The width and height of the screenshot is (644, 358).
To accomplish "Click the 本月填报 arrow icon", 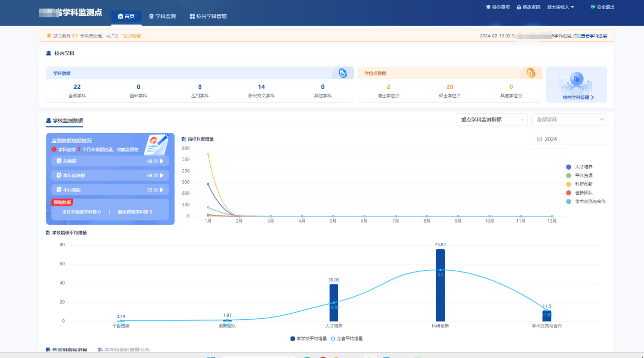I will pos(162,190).
